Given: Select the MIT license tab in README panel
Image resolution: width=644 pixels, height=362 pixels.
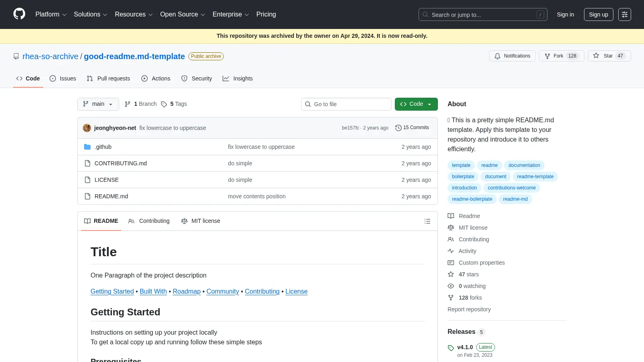Looking at the screenshot, I should [x=200, y=221].
